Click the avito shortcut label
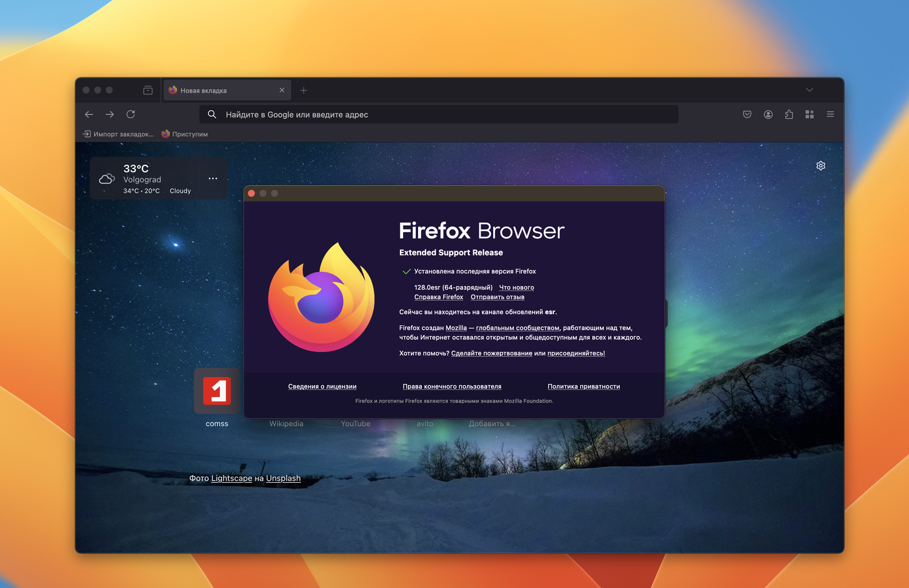This screenshot has height=588, width=909. coord(425,424)
